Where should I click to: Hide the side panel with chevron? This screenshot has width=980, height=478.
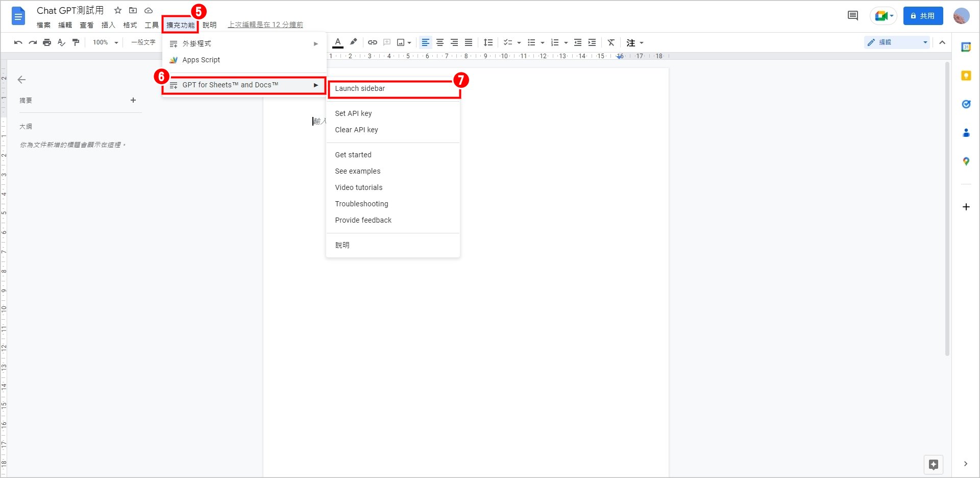click(x=965, y=464)
